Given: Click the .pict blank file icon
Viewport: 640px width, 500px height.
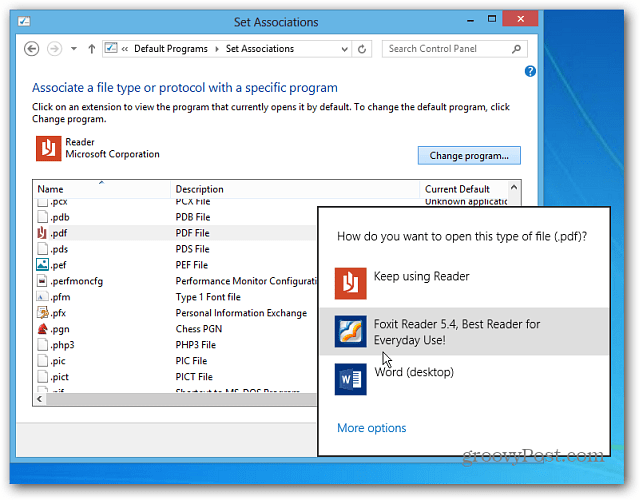Looking at the screenshot, I should pos(42,376).
